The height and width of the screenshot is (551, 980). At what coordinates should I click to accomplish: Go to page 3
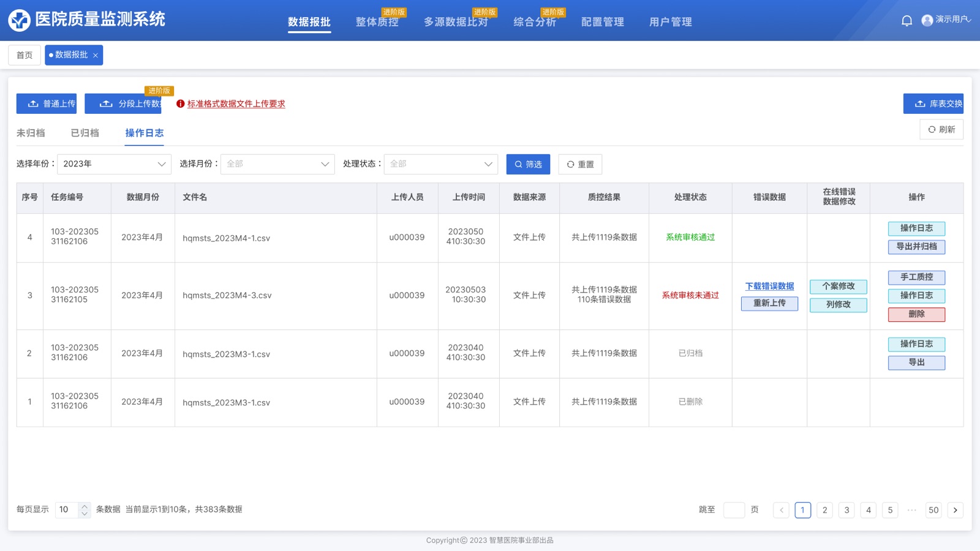(846, 510)
